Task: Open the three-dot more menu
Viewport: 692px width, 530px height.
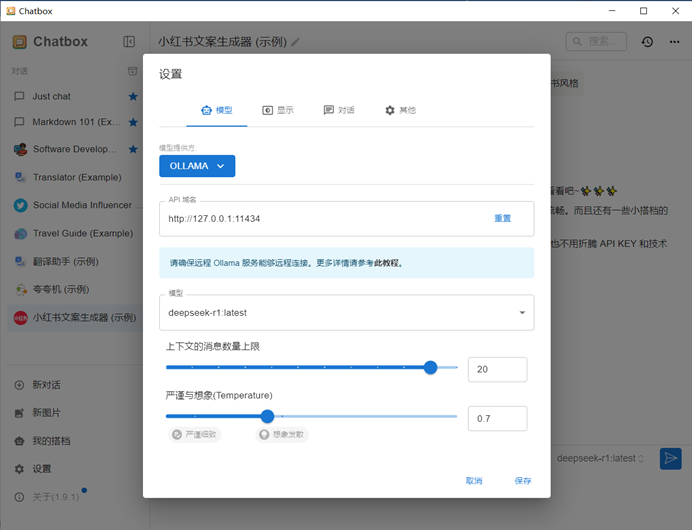Action: click(x=674, y=41)
